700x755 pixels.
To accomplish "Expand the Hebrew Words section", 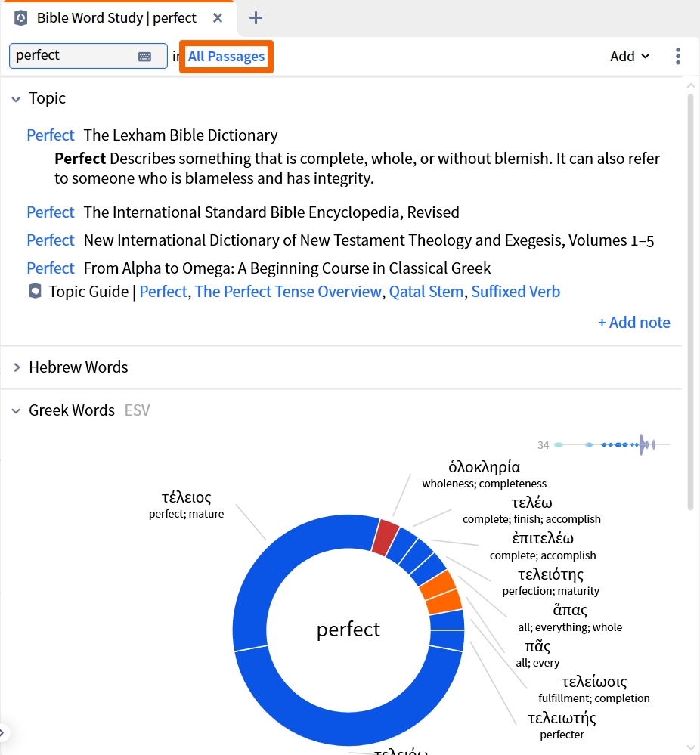I will pyautogui.click(x=17, y=367).
